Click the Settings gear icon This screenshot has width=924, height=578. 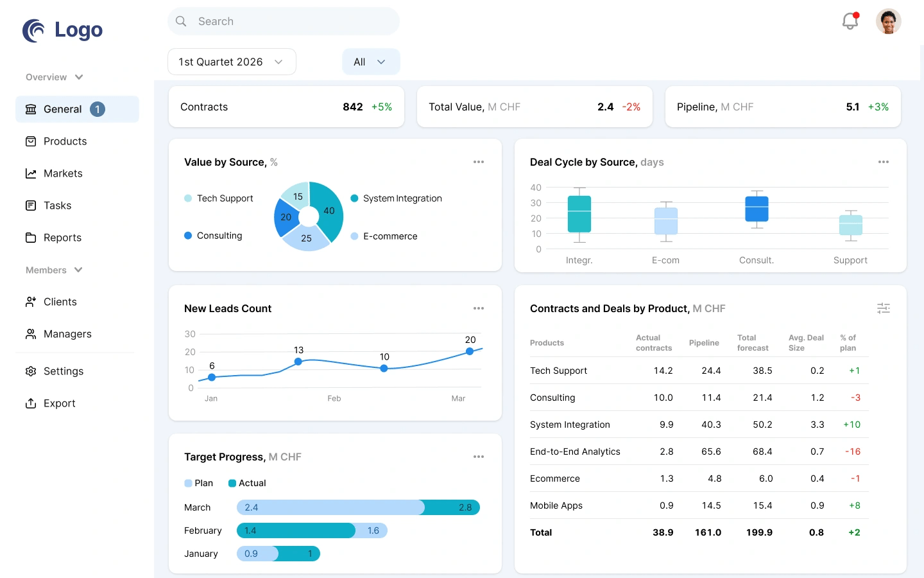point(31,371)
